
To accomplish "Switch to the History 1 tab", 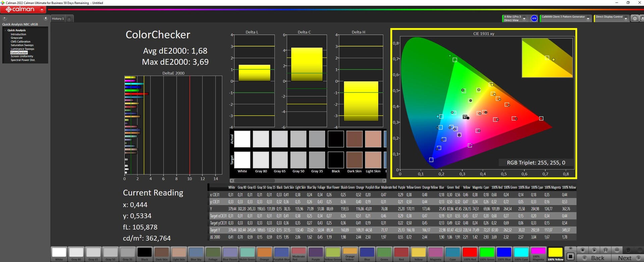I will coord(58,19).
